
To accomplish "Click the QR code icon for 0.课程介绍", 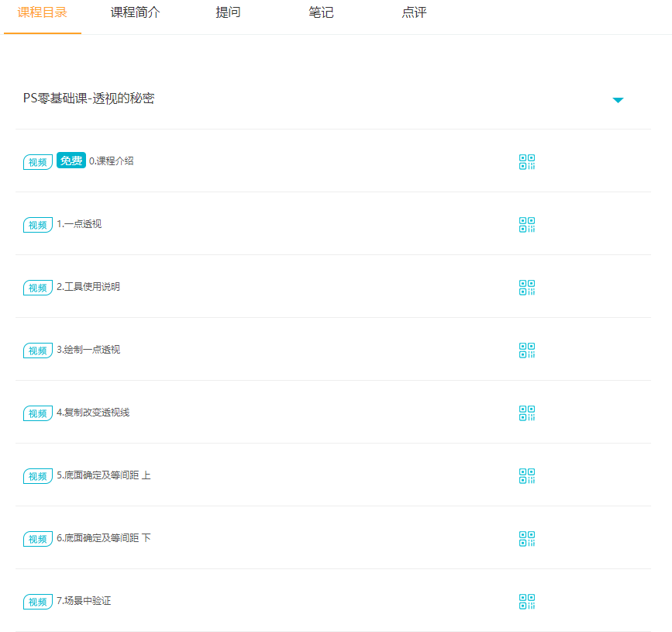I will (x=526, y=162).
